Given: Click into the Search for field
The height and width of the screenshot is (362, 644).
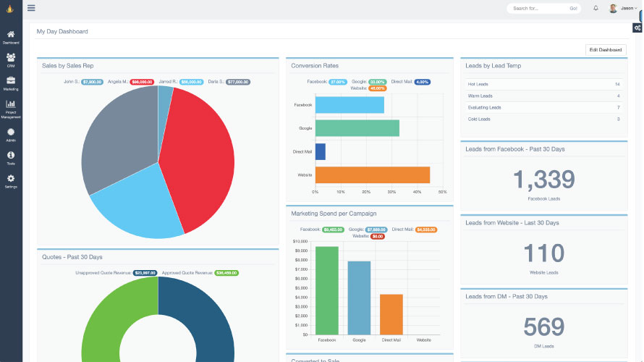Looking at the screenshot, I should [538, 8].
